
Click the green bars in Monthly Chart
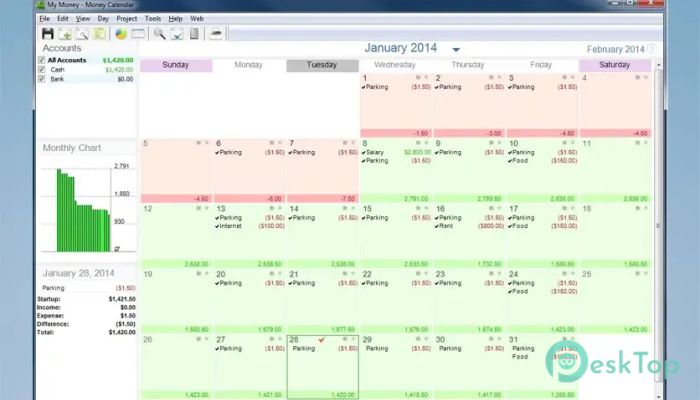[x=83, y=211]
